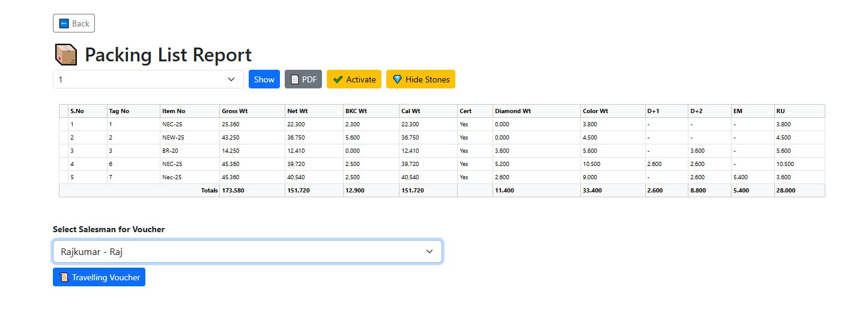This screenshot has width=868, height=326.
Task: Click the NEW-25 item cell
Action: (x=173, y=138)
